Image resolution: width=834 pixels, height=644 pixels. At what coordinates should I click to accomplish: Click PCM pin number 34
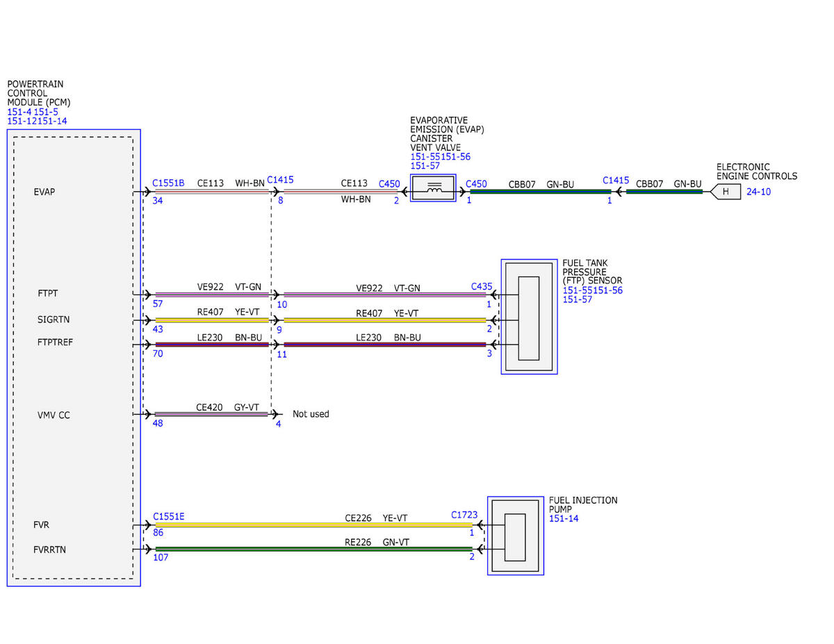pyautogui.click(x=158, y=201)
